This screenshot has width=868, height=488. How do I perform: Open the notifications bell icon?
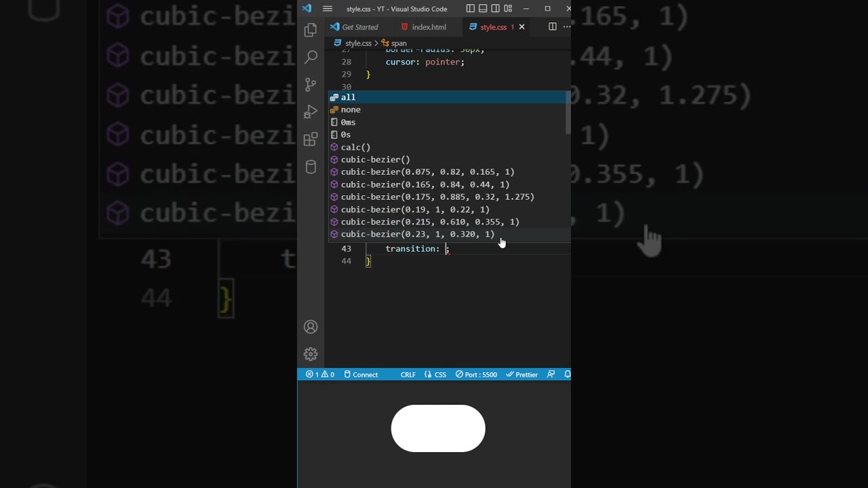pyautogui.click(x=567, y=374)
